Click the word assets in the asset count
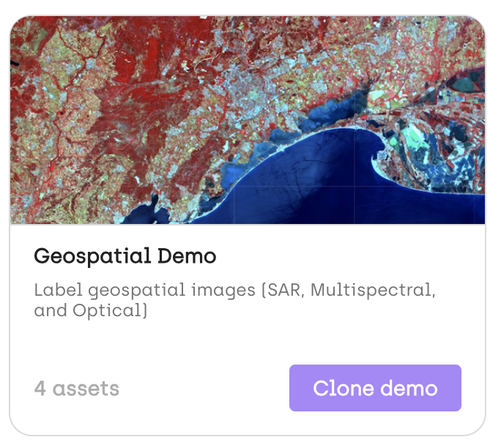Screen dimensions: 501x448 pyautogui.click(x=86, y=389)
